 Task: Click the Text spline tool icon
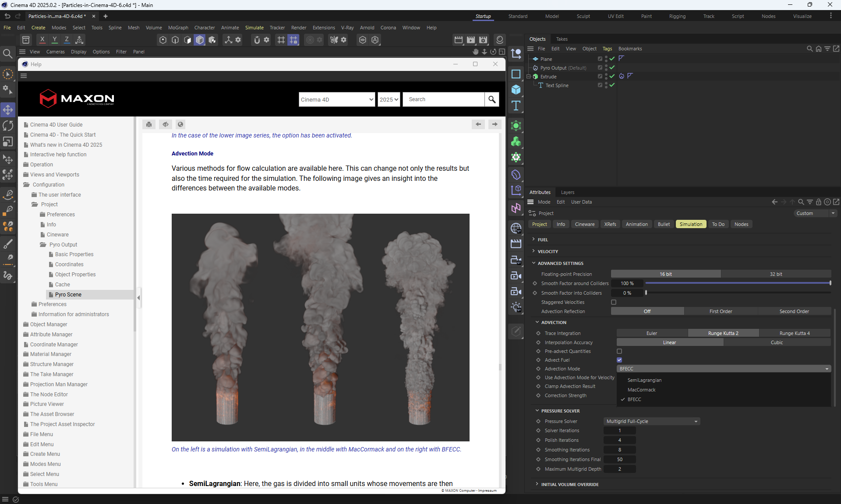coord(516,106)
